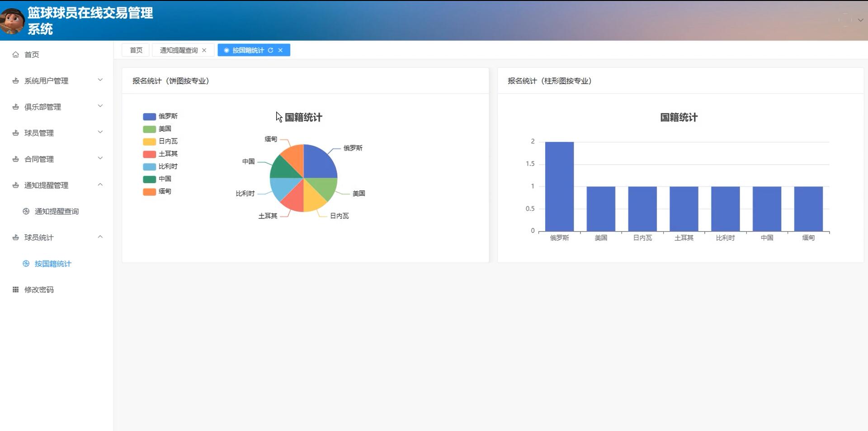The width and height of the screenshot is (868, 431).
Task: Click the 俱乐部管理 menu icon
Action: [x=15, y=107]
